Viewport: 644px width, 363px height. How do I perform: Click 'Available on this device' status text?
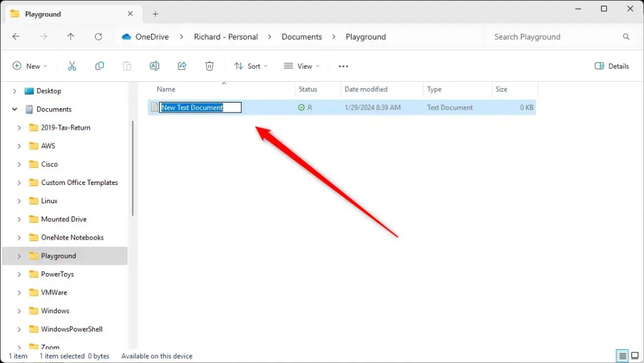tap(157, 356)
